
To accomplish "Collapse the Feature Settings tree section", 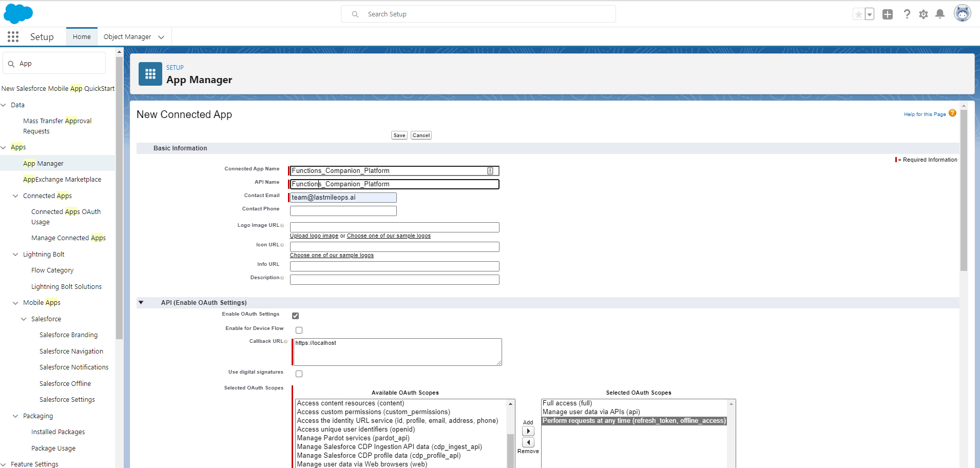I will (4, 464).
